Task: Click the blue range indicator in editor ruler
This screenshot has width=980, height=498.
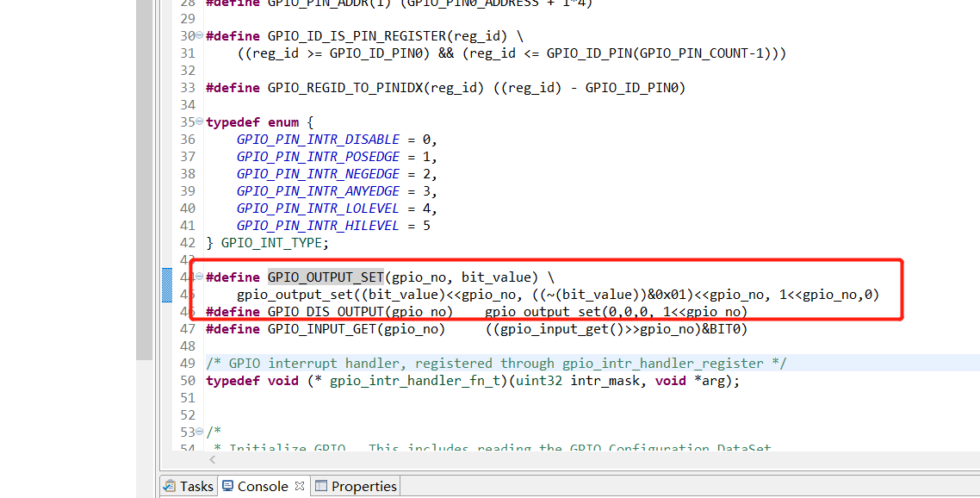Action: click(167, 285)
